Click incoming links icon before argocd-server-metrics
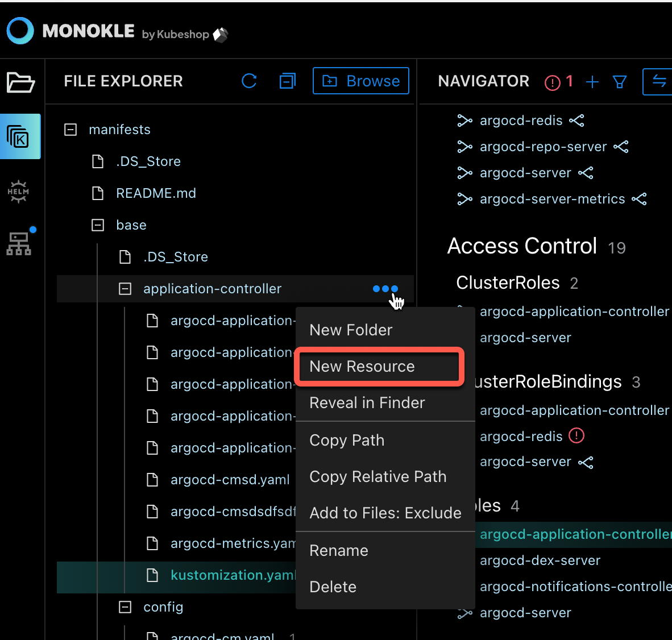Image resolution: width=672 pixels, height=640 pixels. pyautogui.click(x=464, y=199)
